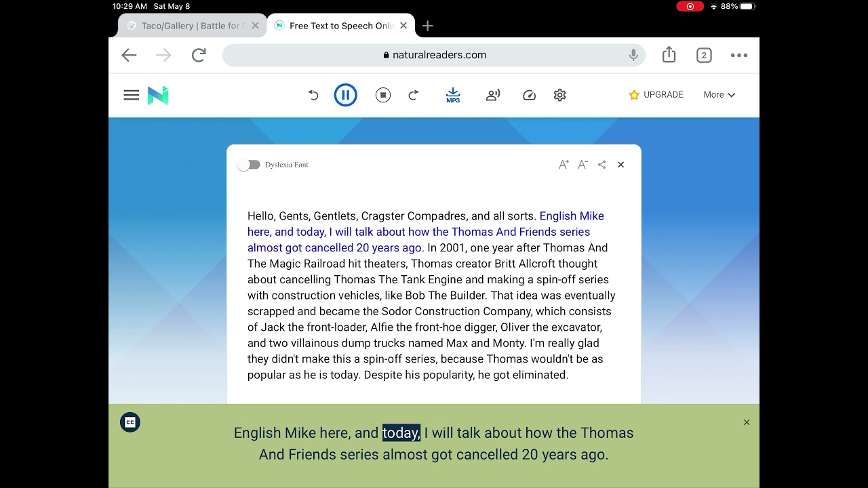
Task: Tap the naturalreaders.com address bar
Action: point(434,56)
